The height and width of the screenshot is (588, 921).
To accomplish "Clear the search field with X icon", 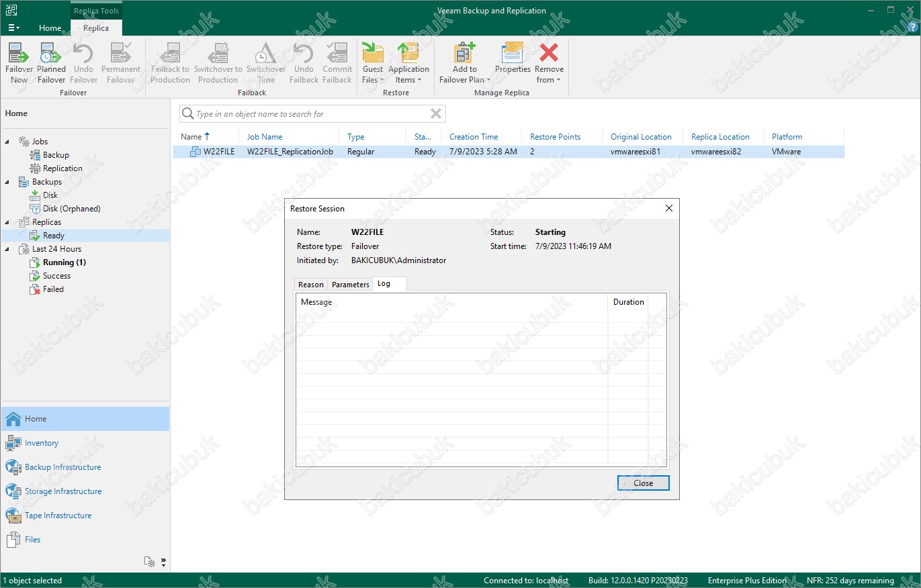I will tap(436, 114).
